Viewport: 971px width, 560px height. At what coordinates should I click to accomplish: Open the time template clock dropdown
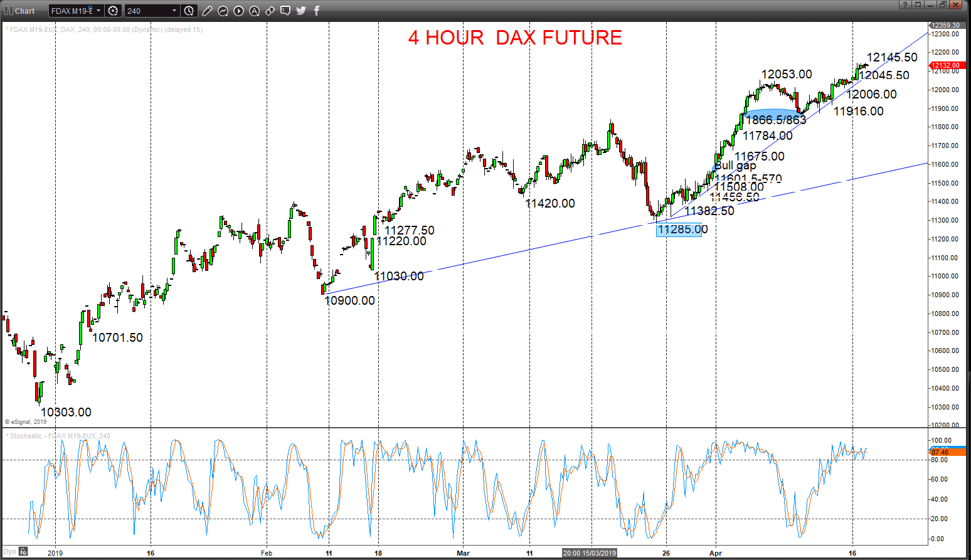(189, 11)
